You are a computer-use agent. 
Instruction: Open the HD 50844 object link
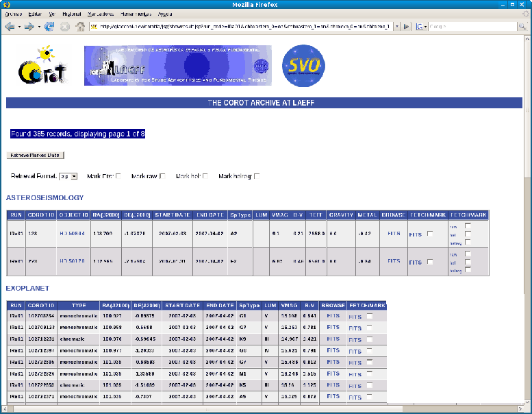point(72,234)
